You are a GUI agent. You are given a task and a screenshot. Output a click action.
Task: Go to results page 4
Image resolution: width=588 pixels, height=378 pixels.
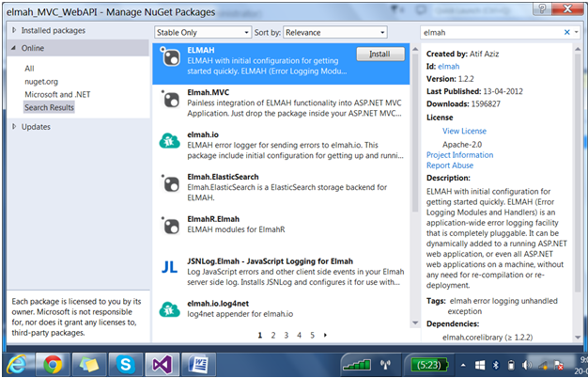pyautogui.click(x=300, y=335)
